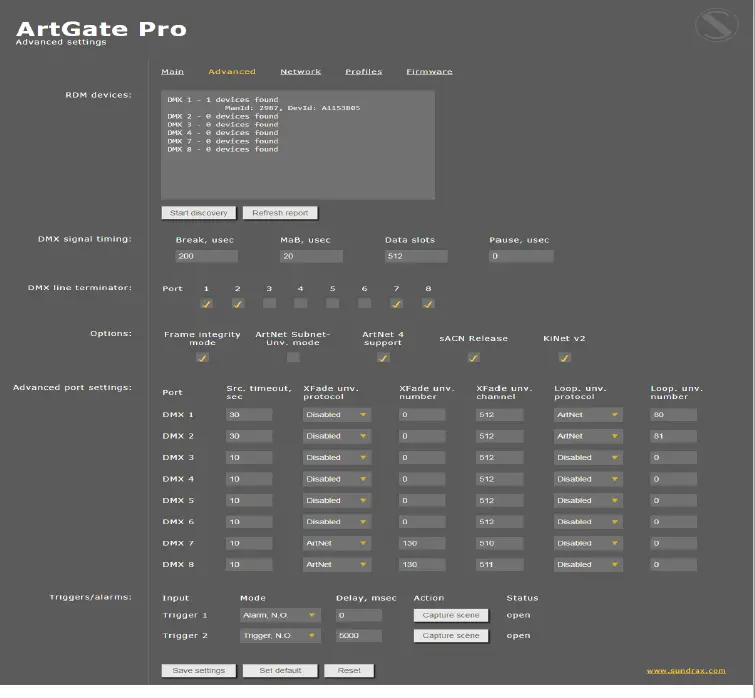Toggle DMX line terminator port 8

pos(428,303)
